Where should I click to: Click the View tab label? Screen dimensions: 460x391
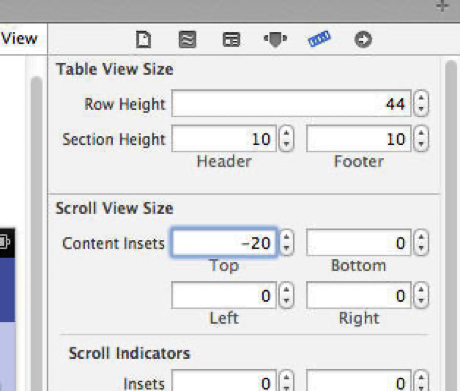tap(19, 39)
